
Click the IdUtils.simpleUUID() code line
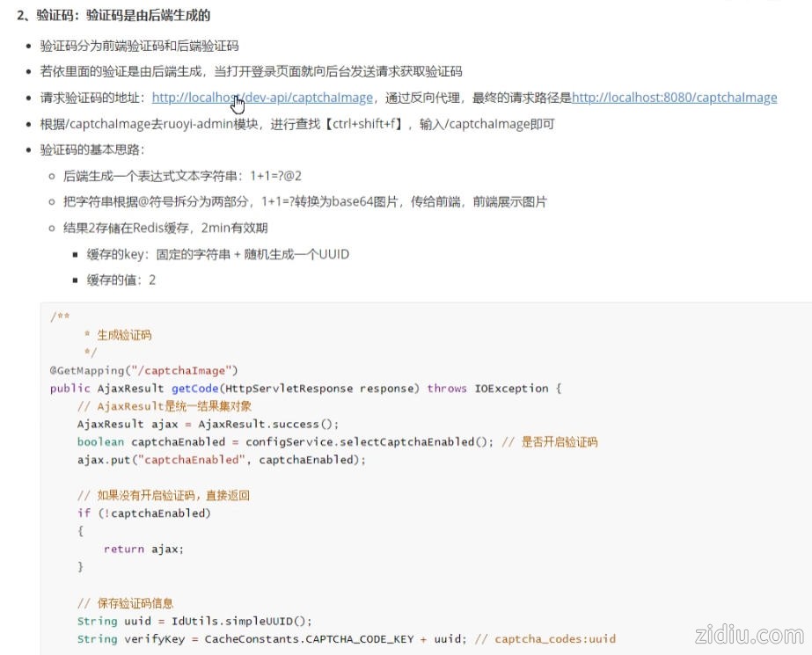point(194,621)
